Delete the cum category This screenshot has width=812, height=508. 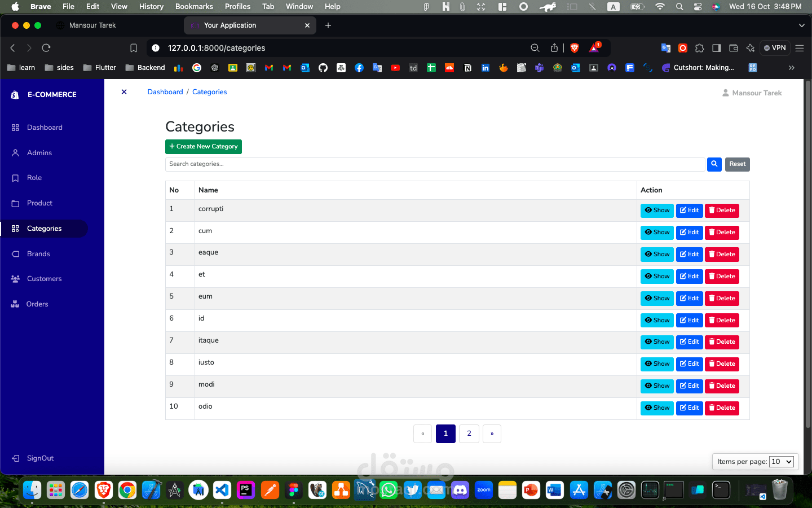point(722,233)
